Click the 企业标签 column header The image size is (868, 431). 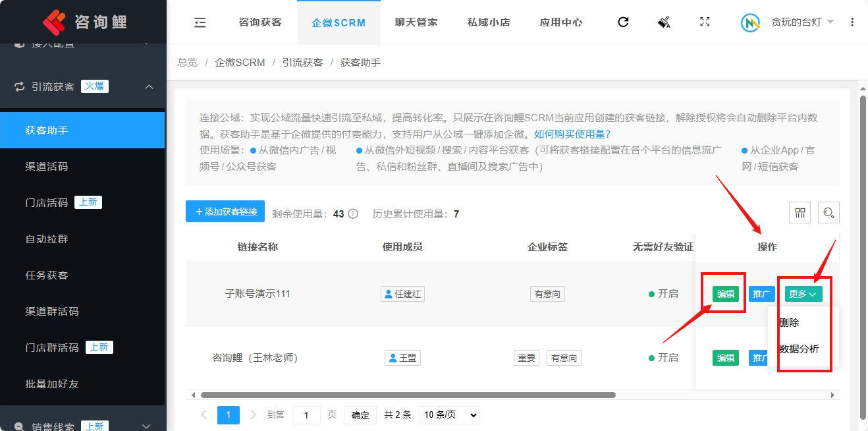[547, 247]
